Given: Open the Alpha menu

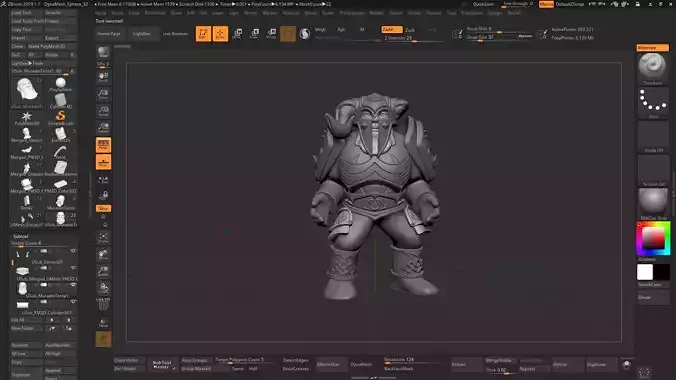Looking at the screenshot, I should (x=100, y=13).
